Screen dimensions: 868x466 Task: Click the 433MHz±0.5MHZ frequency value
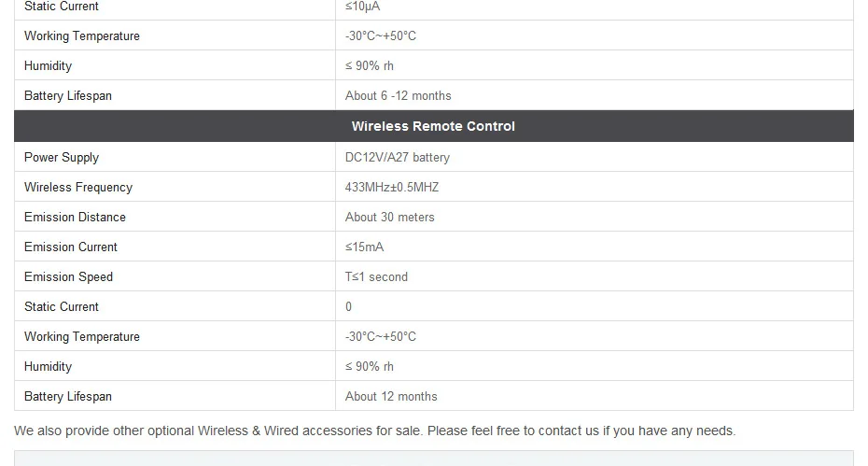(392, 188)
